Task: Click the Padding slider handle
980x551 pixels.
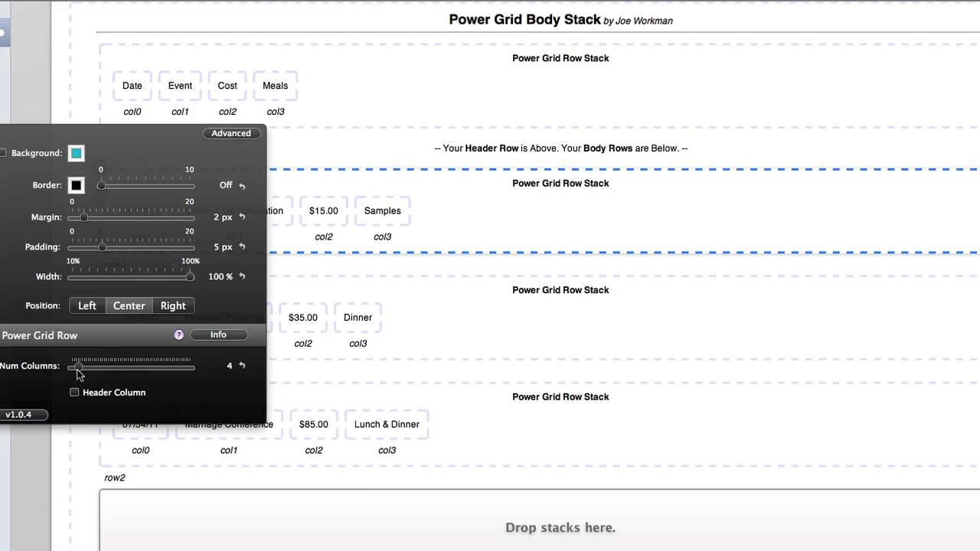Action: tap(102, 247)
